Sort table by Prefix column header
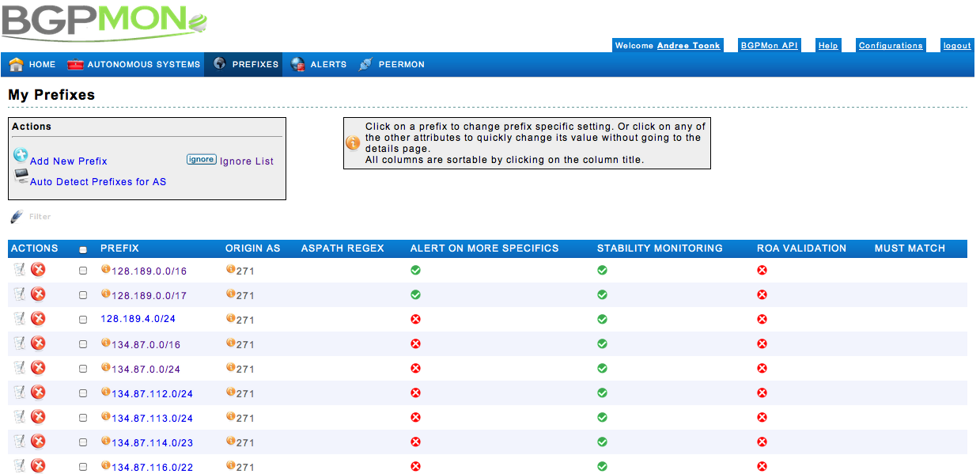This screenshot has height=474, width=980. click(119, 248)
